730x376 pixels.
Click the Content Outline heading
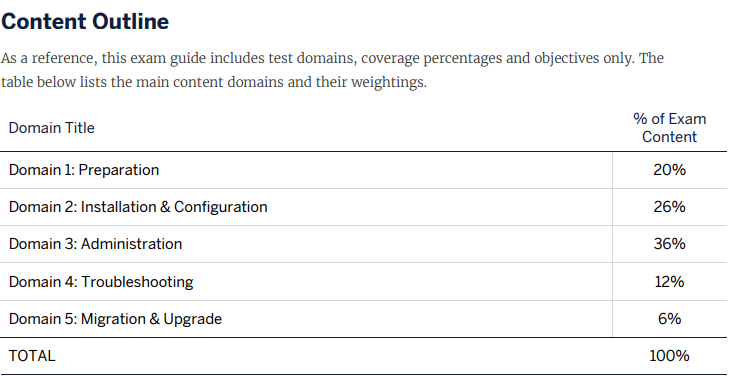click(85, 22)
